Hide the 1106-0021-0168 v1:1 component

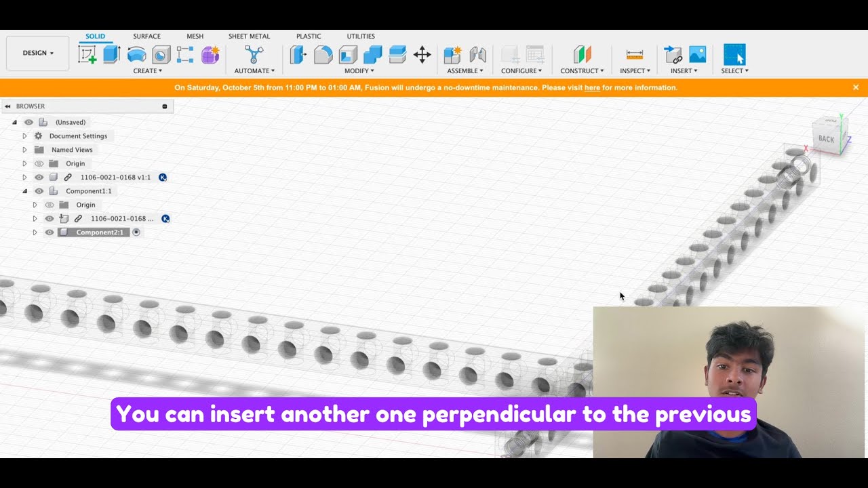[x=39, y=177]
